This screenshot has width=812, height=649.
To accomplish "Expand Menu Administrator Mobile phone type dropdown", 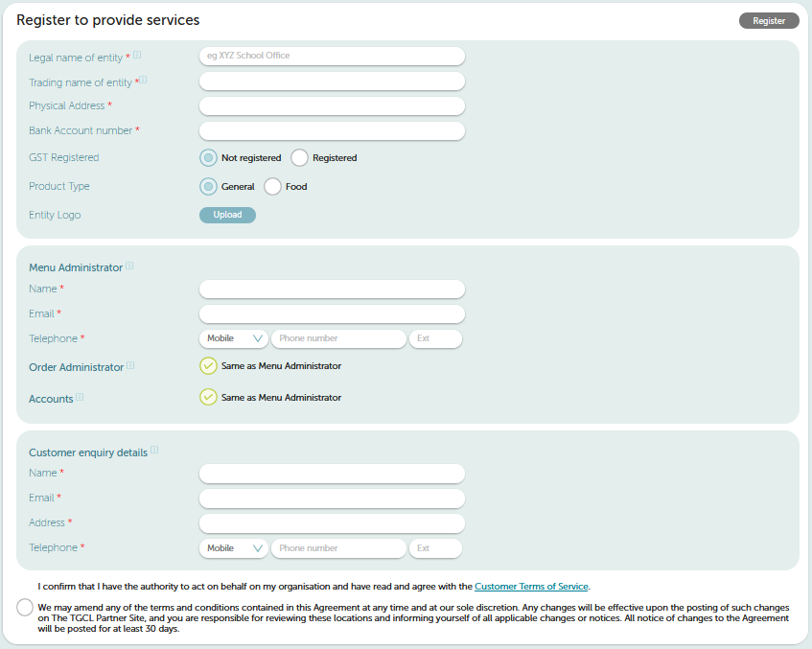I will pyautogui.click(x=234, y=338).
